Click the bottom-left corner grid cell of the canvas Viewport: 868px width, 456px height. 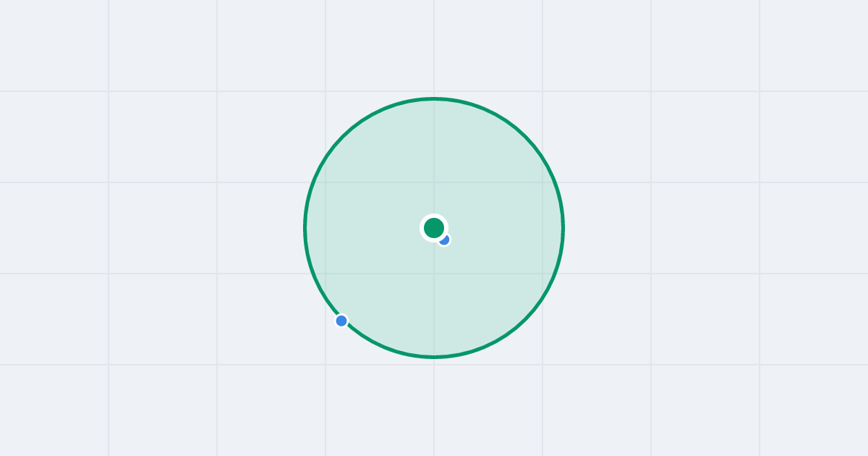54,410
